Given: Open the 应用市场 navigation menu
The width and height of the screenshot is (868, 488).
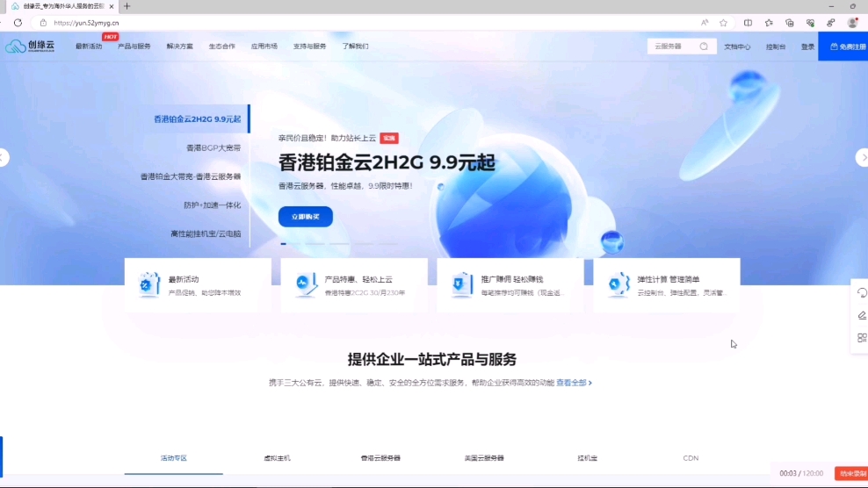Looking at the screenshot, I should click(x=264, y=47).
